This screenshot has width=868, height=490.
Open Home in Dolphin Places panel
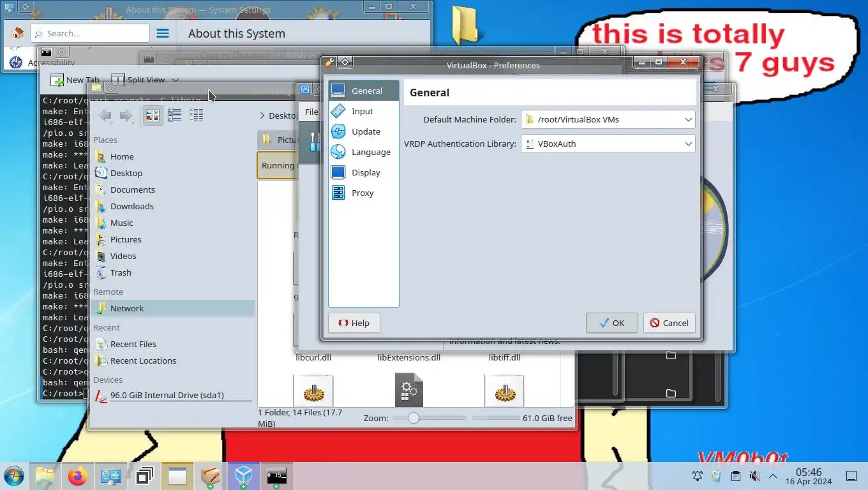[x=173, y=156]
